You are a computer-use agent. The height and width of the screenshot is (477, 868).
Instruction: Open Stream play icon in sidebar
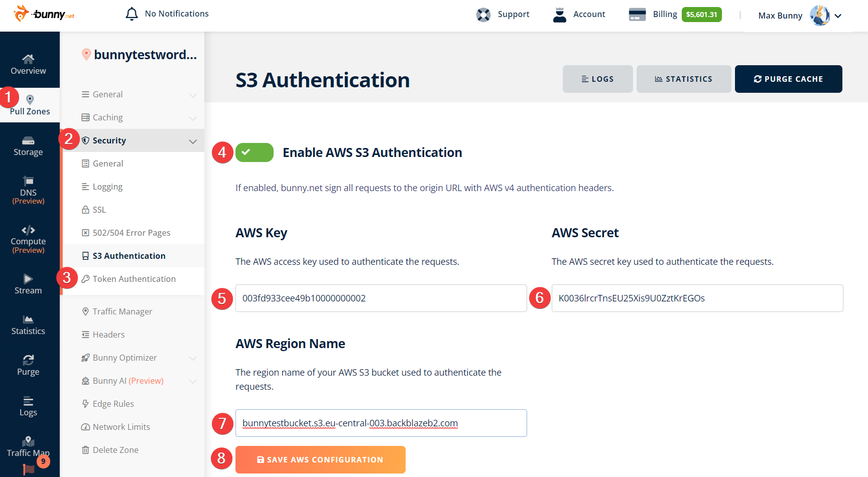tap(28, 278)
